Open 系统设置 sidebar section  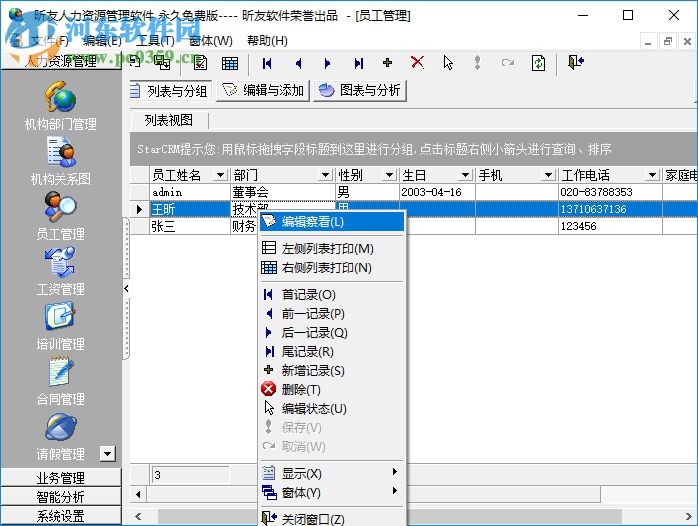click(x=61, y=515)
